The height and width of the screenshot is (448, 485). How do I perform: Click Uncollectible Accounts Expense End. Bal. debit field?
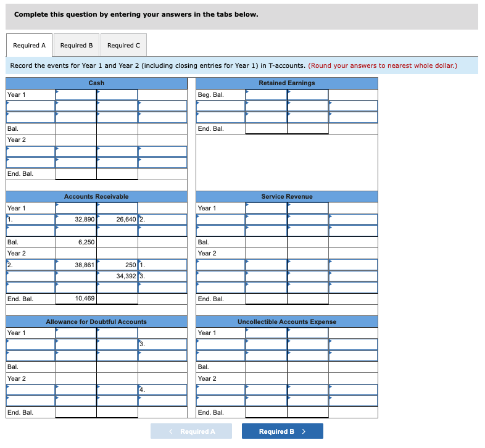pyautogui.click(x=266, y=412)
